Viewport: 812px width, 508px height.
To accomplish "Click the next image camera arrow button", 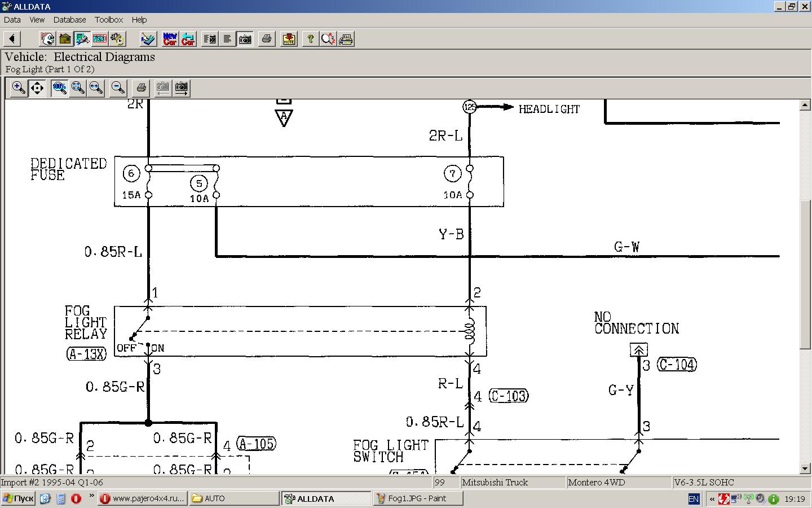I will [x=181, y=88].
